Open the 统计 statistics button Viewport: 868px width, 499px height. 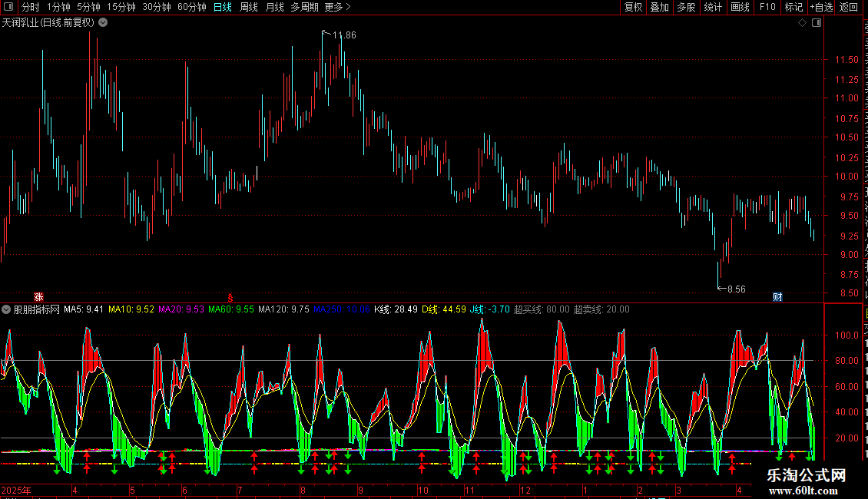[713, 7]
